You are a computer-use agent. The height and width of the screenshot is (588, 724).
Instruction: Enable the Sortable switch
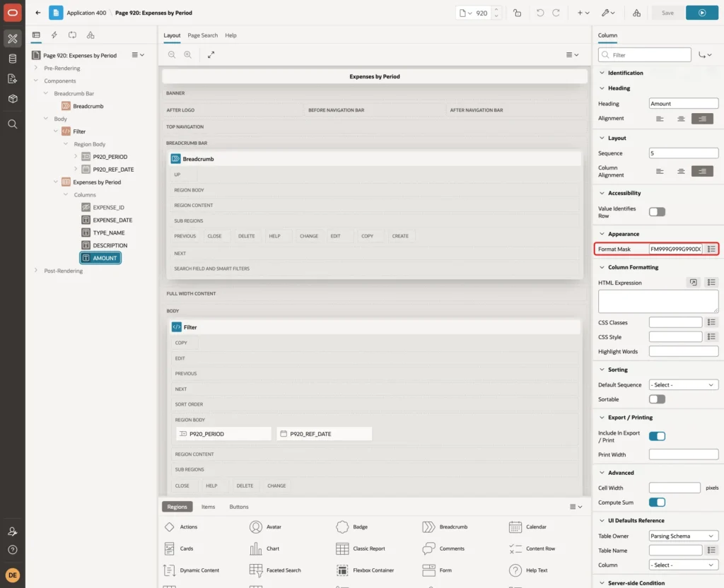coord(657,399)
